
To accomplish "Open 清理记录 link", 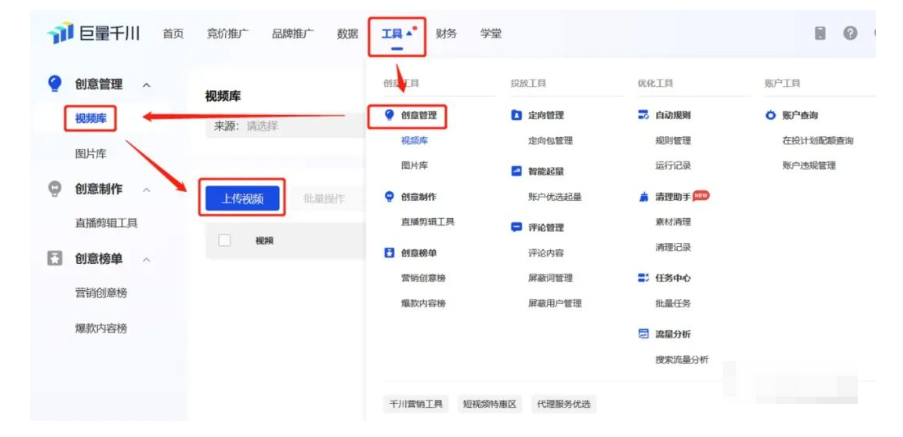I will coord(673,247).
